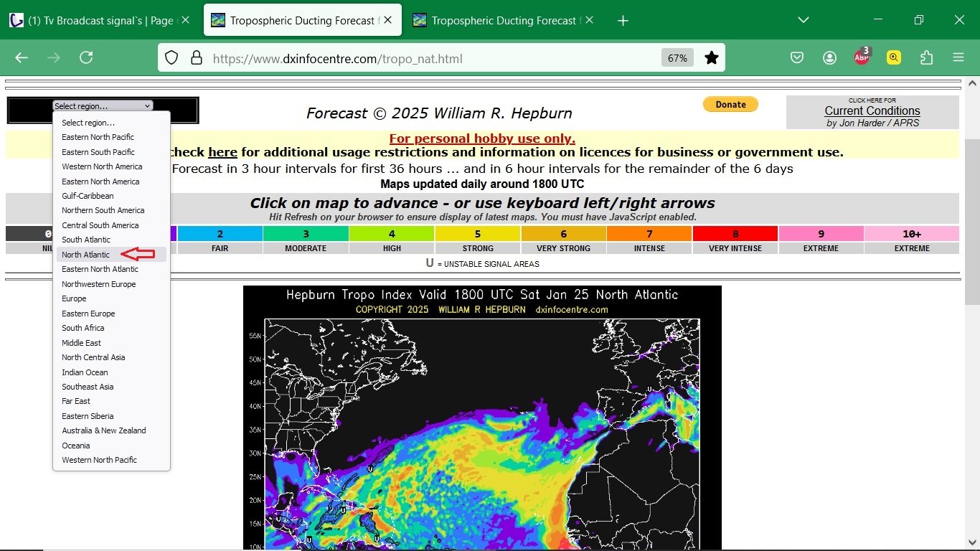This screenshot has height=551, width=980.
Task: Collapse the Select region dropdown
Action: click(103, 106)
